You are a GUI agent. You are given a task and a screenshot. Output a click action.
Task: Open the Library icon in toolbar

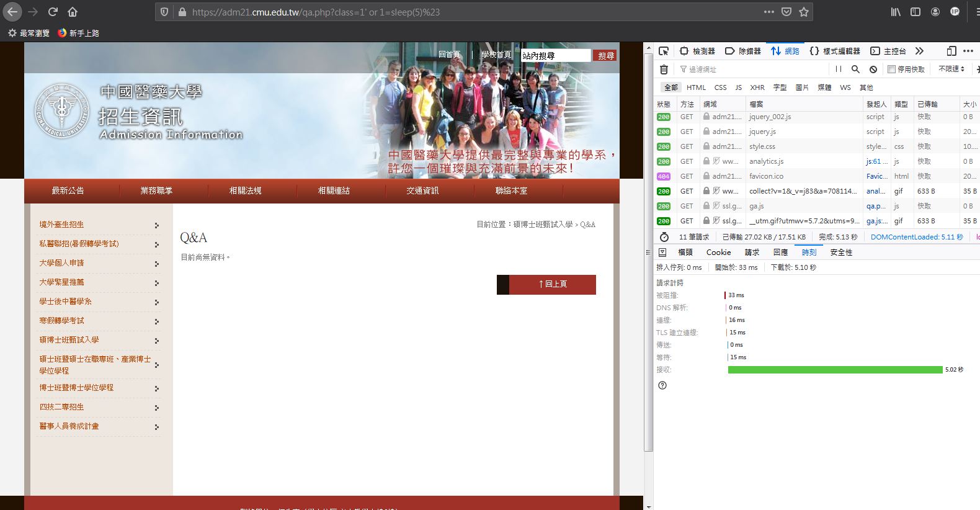[896, 12]
